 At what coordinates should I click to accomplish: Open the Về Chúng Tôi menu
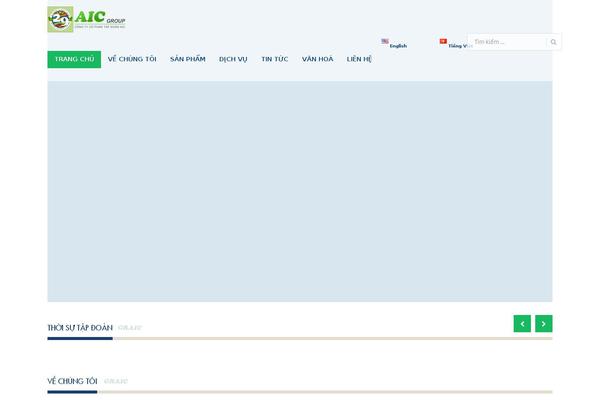(x=132, y=59)
